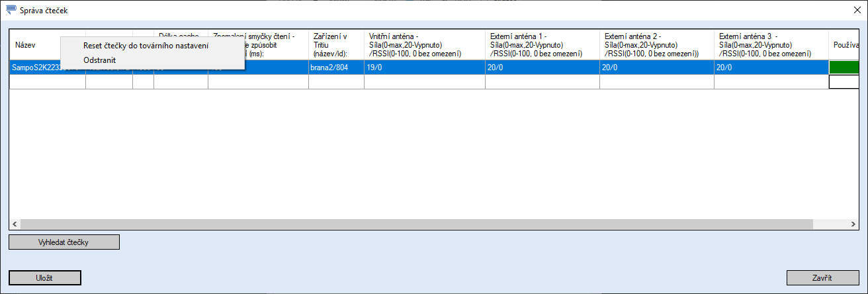Select the 'brana2/804' device cell
Screen dimensions: 868x294
(x=335, y=68)
